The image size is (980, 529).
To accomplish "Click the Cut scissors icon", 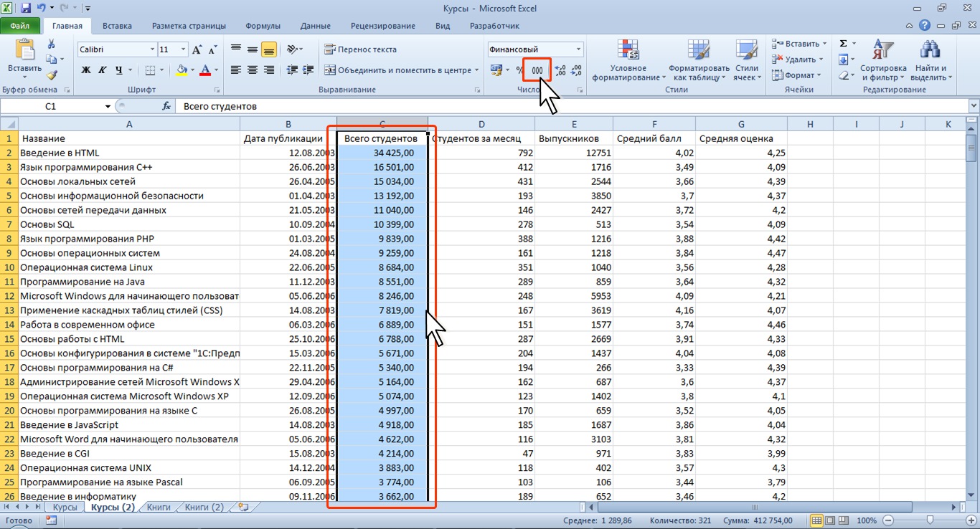I will point(52,44).
